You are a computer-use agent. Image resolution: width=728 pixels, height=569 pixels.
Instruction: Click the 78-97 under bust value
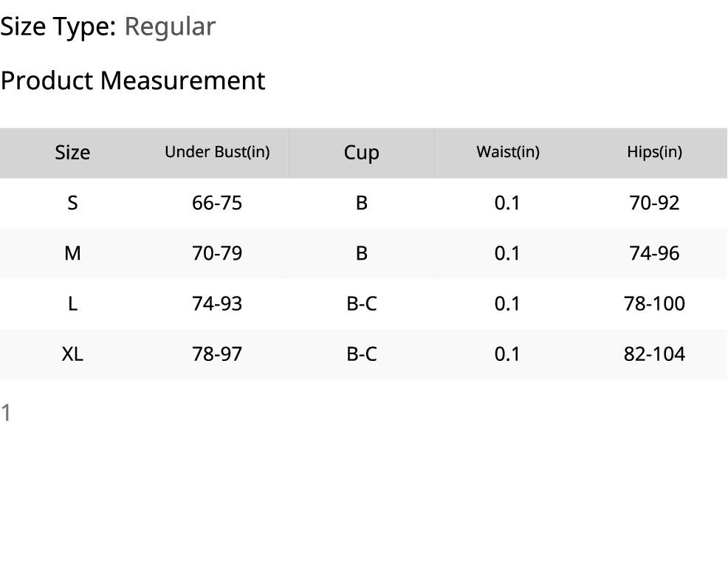pos(217,354)
